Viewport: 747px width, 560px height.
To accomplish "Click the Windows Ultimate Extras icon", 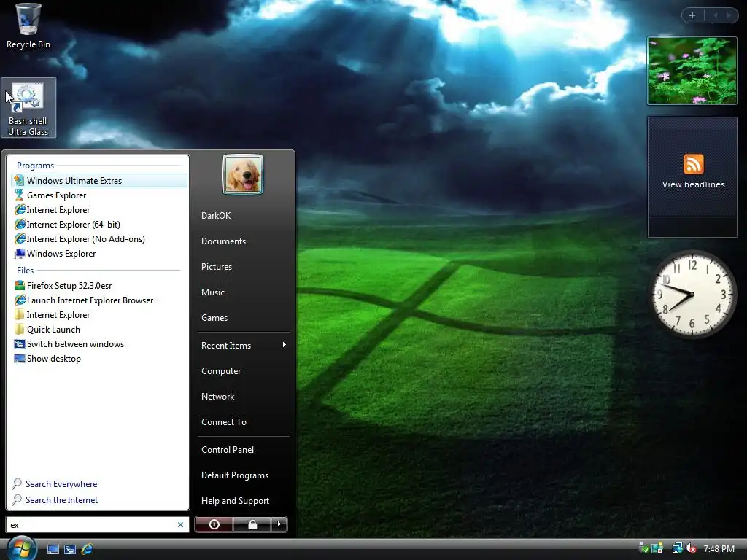I will click(x=19, y=181).
